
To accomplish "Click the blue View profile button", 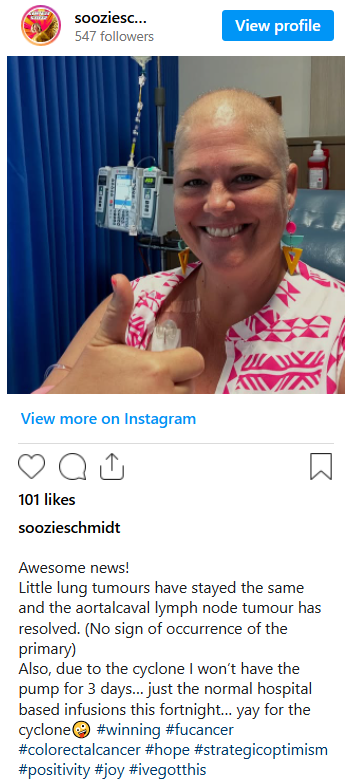I will 278,25.
